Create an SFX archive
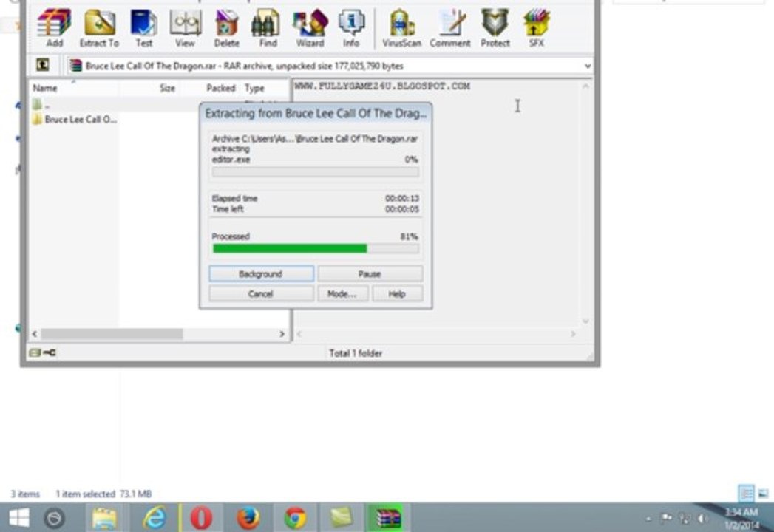Viewport: 774px width, 532px height. click(537, 28)
